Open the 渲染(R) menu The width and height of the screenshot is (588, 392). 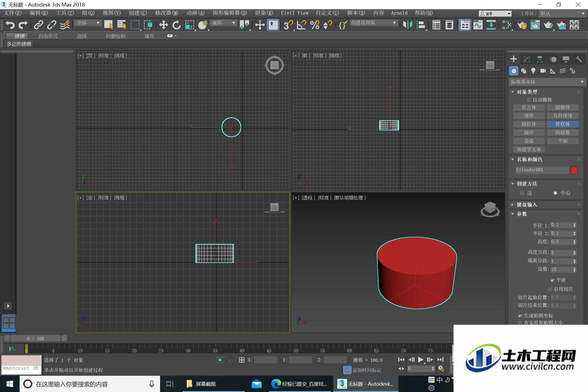coord(264,13)
